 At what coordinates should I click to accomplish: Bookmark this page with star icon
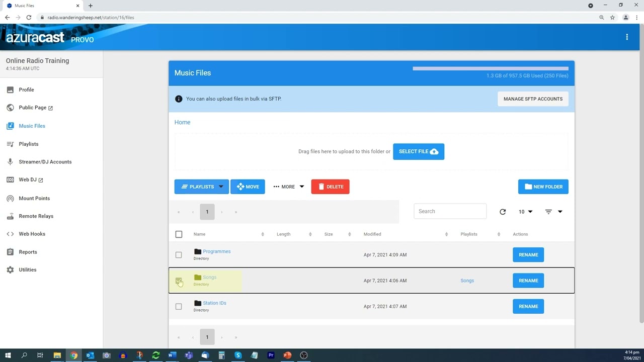coord(612,18)
